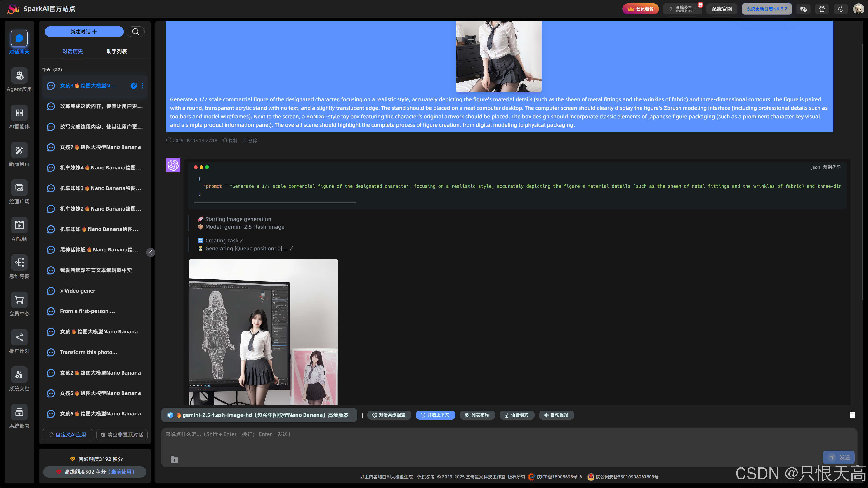
Task: Open 系统文档 documentation icon
Action: (19, 375)
